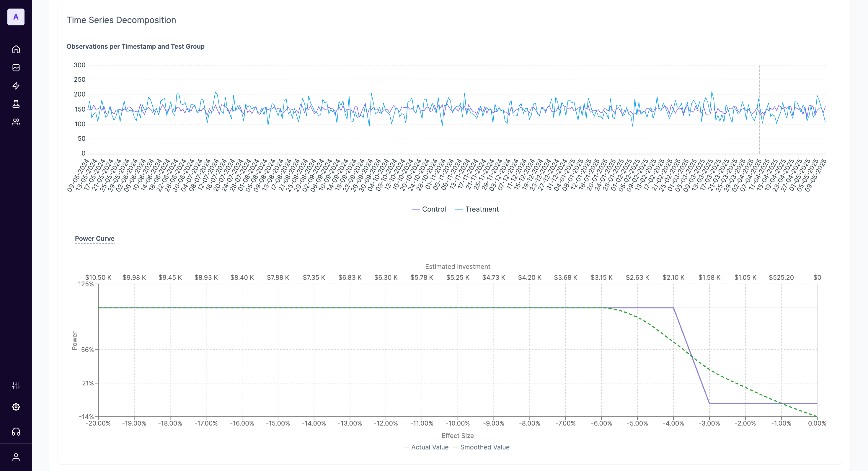Click the purple A workspace logo
The width and height of the screenshot is (868, 471).
tap(16, 17)
